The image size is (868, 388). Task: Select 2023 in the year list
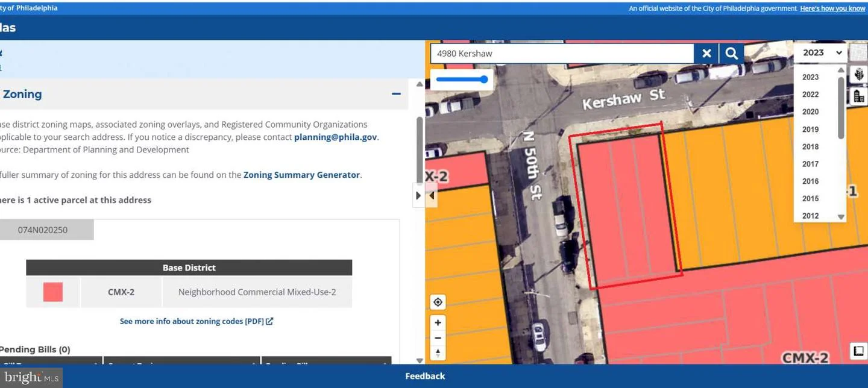tap(810, 77)
